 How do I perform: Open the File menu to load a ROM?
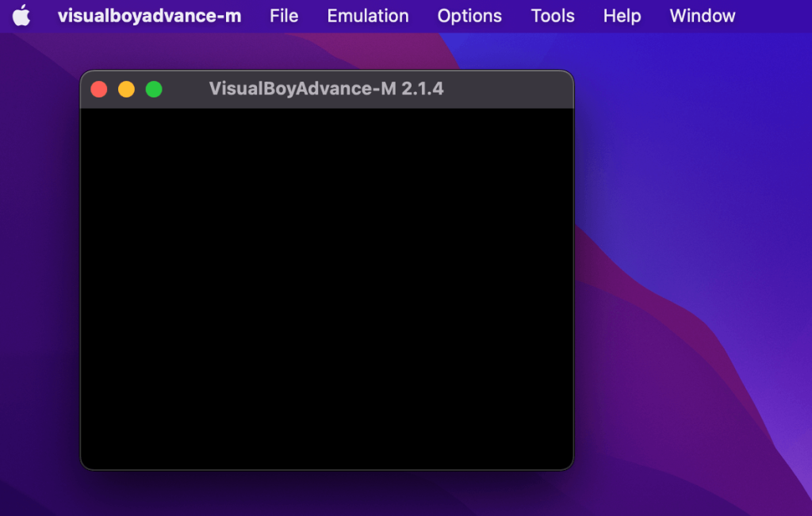click(283, 15)
